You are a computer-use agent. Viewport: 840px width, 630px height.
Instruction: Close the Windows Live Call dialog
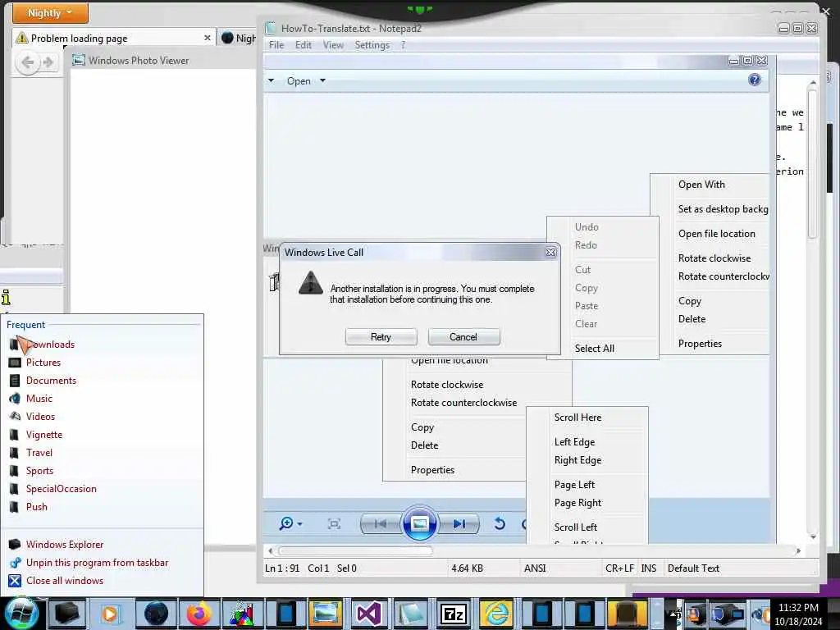click(x=550, y=252)
